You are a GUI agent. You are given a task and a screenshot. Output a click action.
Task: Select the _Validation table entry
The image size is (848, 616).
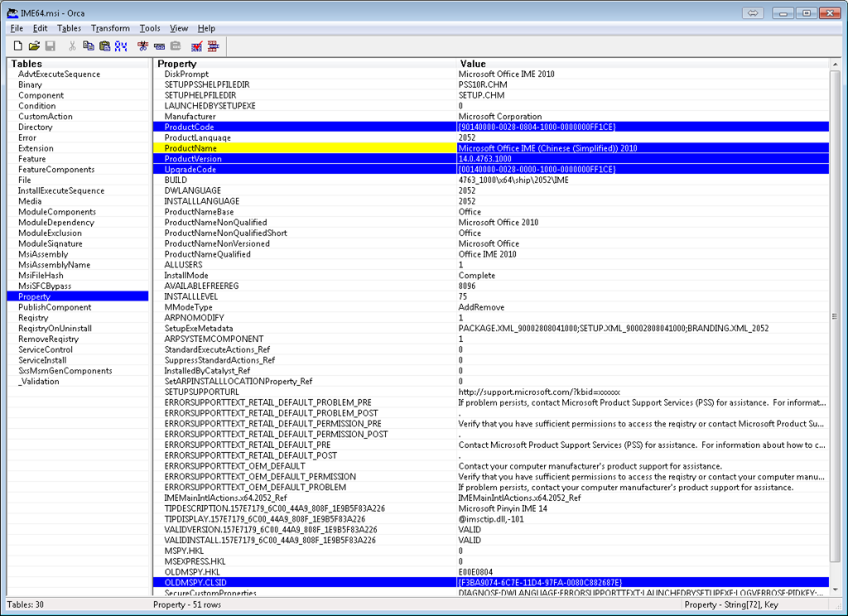coord(39,382)
